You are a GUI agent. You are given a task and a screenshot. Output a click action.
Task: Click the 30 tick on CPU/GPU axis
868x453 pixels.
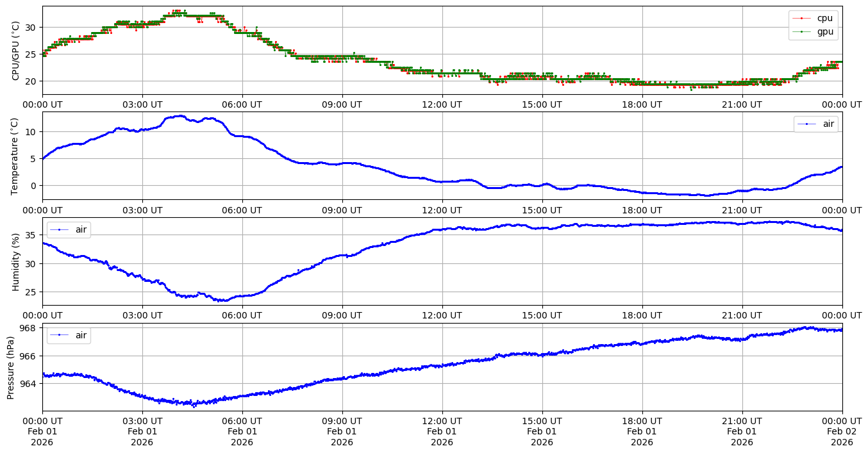[30, 27]
